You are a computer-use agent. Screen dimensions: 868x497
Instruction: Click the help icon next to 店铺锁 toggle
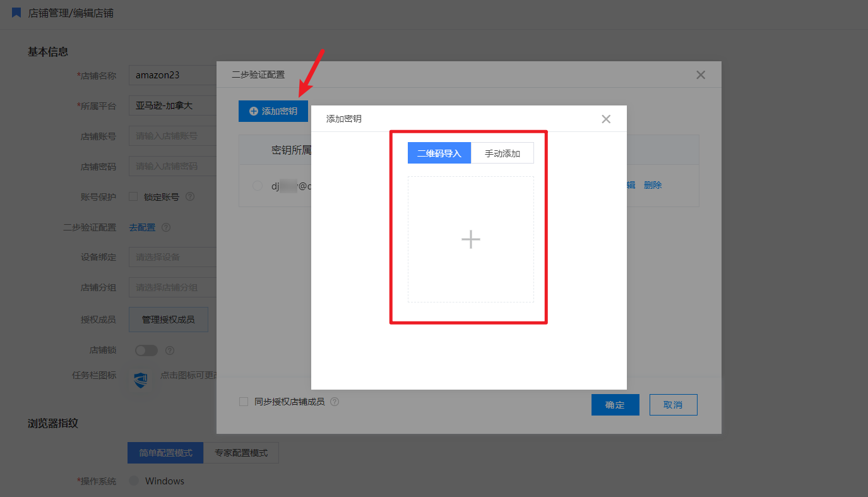tap(170, 350)
